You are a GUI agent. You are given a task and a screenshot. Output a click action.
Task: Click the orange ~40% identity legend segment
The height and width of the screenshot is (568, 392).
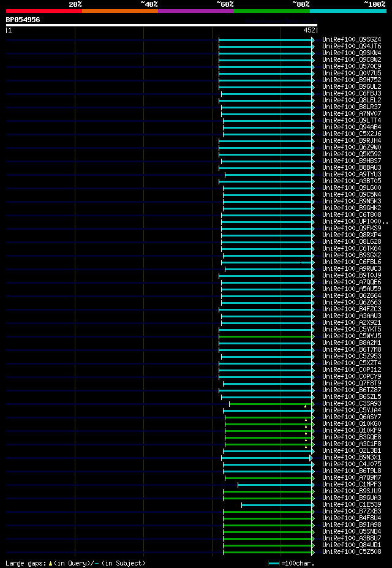coord(120,11)
